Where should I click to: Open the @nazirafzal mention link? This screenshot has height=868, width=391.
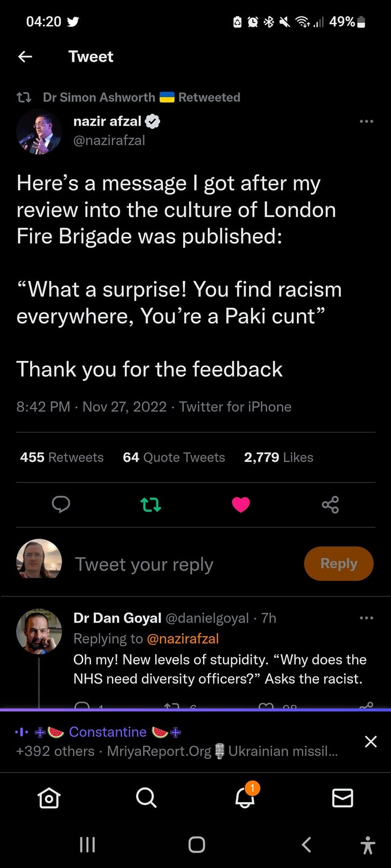182,639
